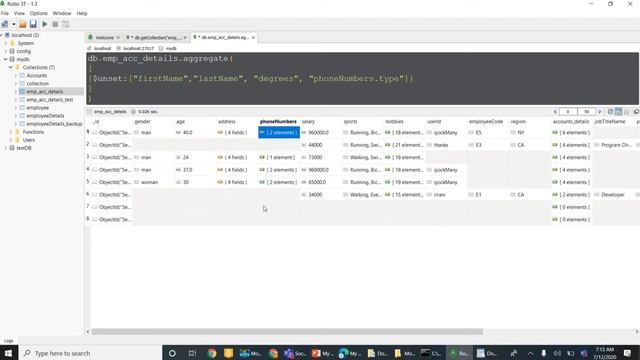Image resolution: width=640 pixels, height=360 pixels.
Task: Open the Windows Start menu
Action: pyautogui.click(x=9, y=353)
